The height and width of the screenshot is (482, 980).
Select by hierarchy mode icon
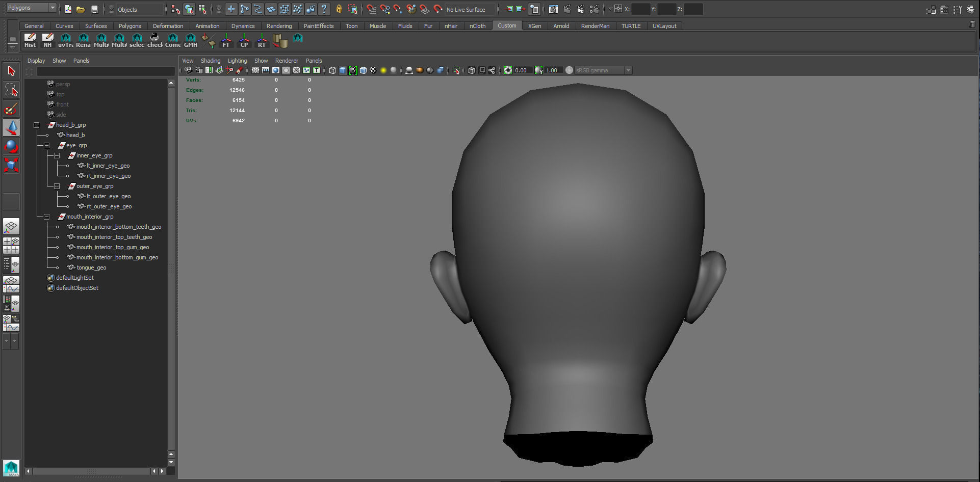pyautogui.click(x=176, y=9)
